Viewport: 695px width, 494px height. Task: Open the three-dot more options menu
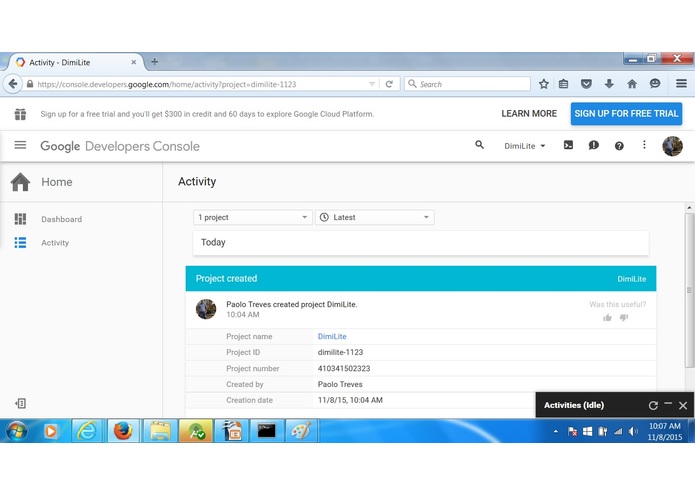(x=644, y=145)
